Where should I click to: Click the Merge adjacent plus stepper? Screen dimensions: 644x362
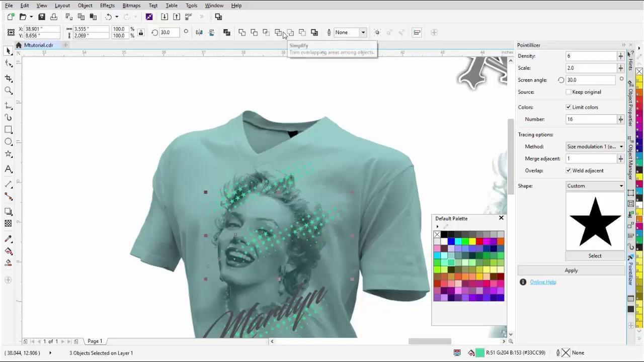tap(620, 158)
